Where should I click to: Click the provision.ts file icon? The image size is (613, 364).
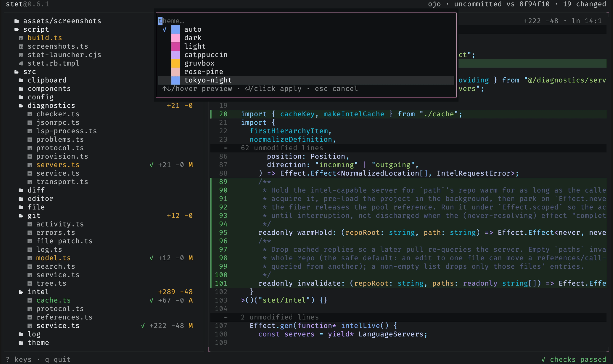[30, 157]
